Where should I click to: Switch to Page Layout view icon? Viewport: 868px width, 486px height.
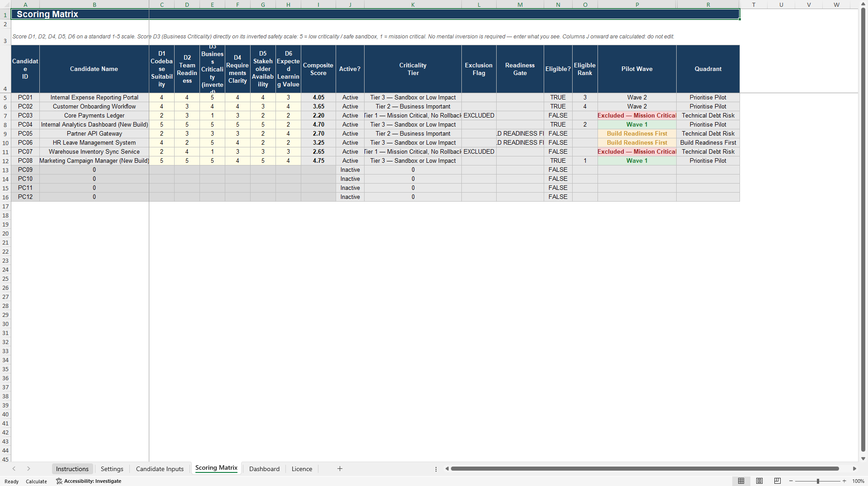pos(759,481)
